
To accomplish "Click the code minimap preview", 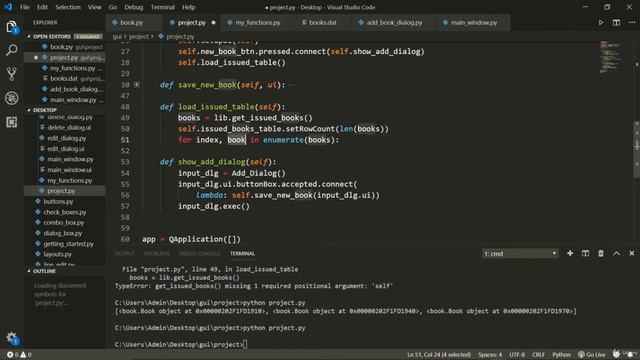I will click(610, 57).
